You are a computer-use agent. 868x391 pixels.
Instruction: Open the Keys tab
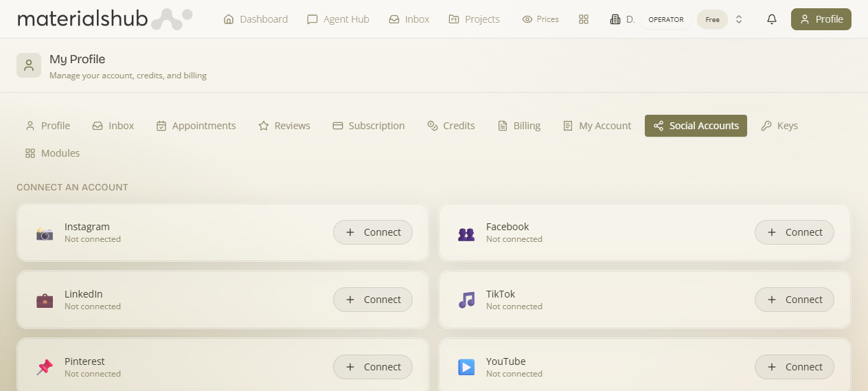[x=779, y=126]
